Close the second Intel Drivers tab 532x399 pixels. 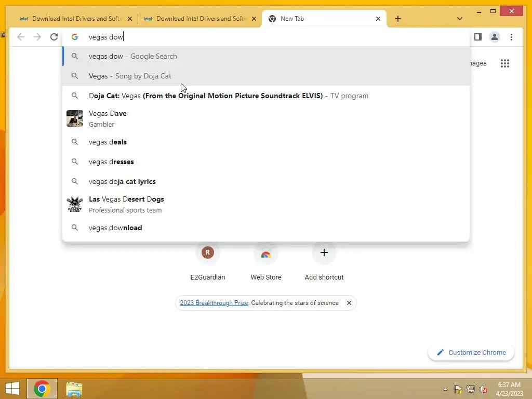pyautogui.click(x=254, y=19)
